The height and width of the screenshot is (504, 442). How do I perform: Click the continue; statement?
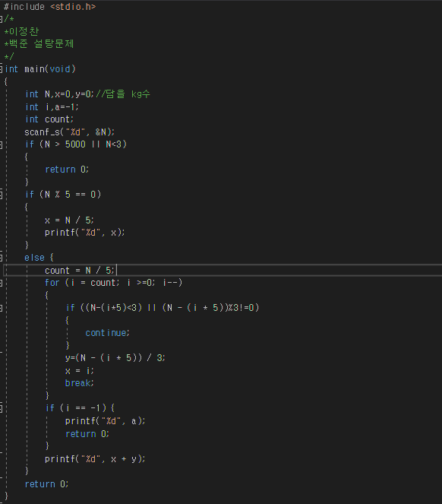pyautogui.click(x=107, y=333)
